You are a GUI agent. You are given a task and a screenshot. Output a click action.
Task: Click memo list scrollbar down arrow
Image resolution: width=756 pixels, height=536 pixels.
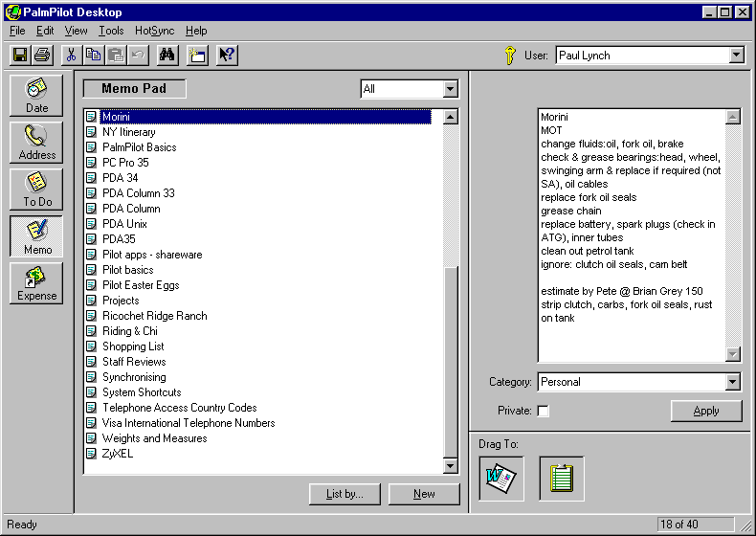[450, 465]
